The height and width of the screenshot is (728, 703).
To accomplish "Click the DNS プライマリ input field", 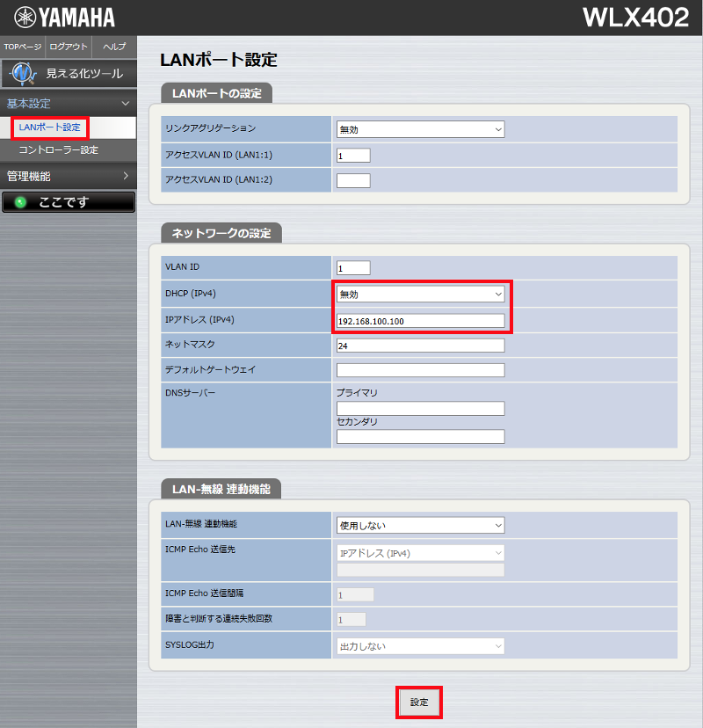I will point(420,408).
